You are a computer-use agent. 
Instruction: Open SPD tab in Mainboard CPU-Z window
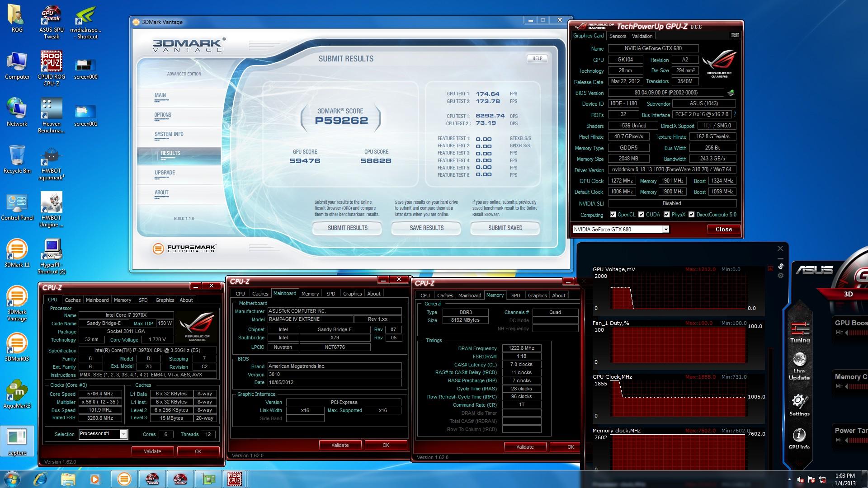(331, 294)
